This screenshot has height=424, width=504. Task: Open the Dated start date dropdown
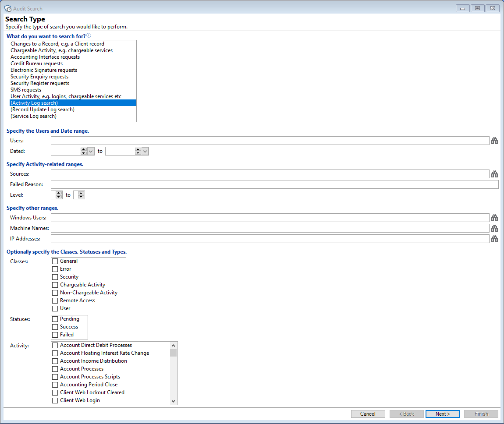[91, 151]
